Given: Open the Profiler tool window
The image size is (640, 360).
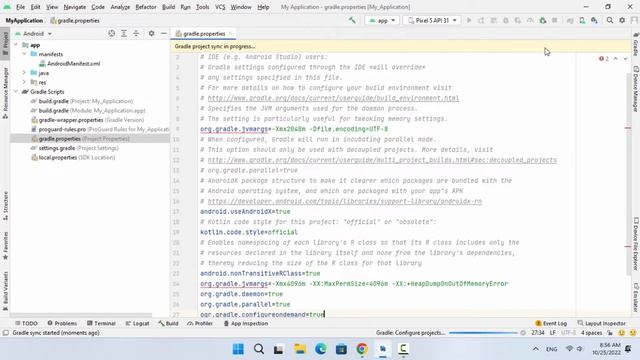Looking at the screenshot, I should point(200,323).
